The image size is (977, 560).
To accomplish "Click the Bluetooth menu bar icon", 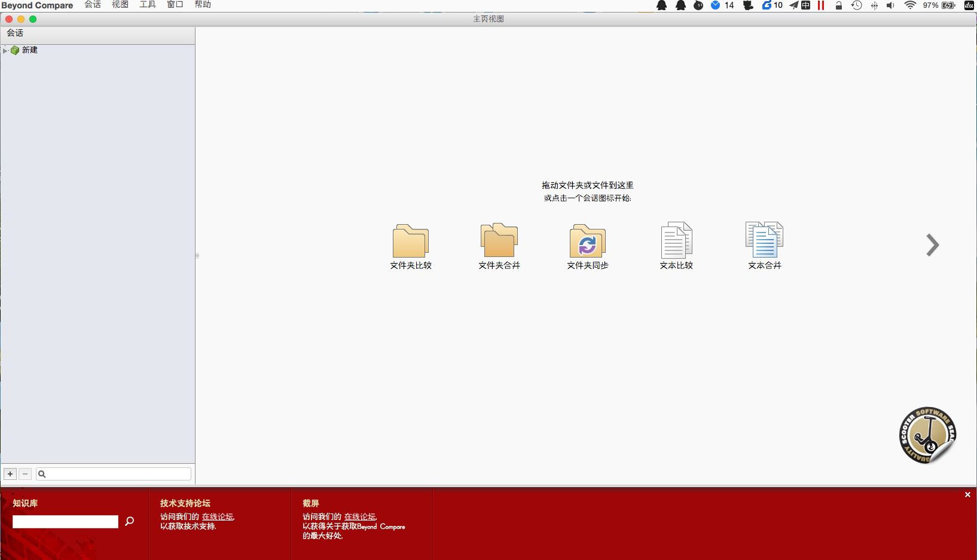I will point(874,5).
